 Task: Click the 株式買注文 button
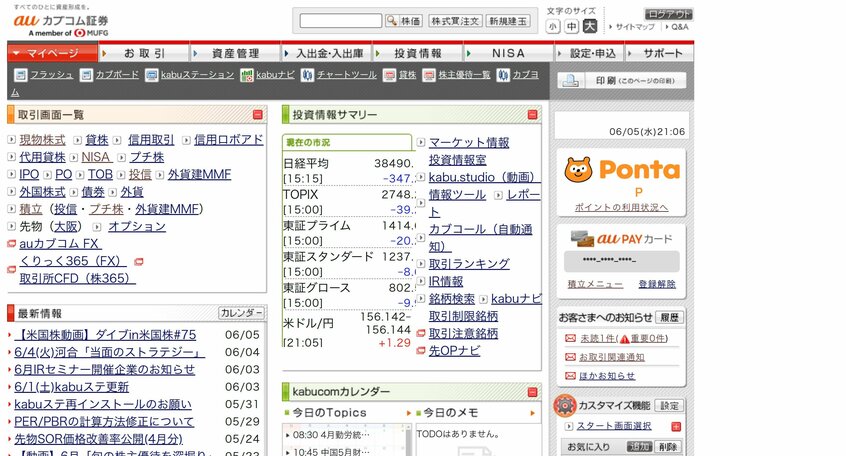[455, 21]
